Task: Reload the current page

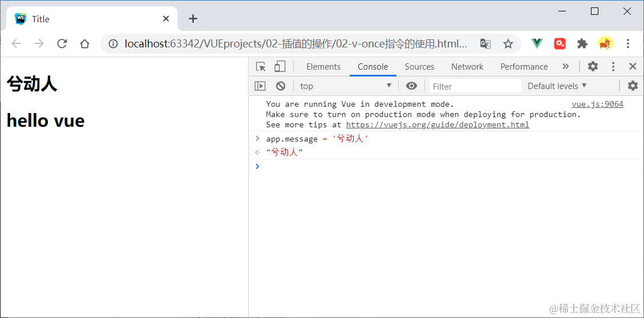Action: (x=62, y=43)
